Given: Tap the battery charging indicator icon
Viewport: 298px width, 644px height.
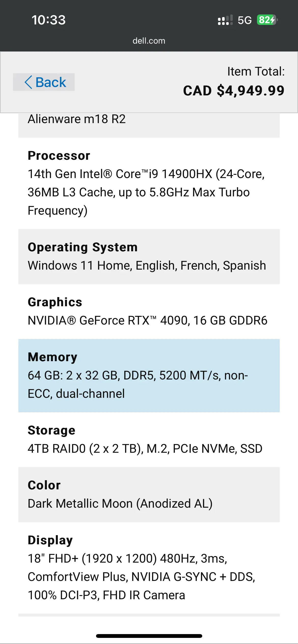Looking at the screenshot, I should (x=267, y=20).
